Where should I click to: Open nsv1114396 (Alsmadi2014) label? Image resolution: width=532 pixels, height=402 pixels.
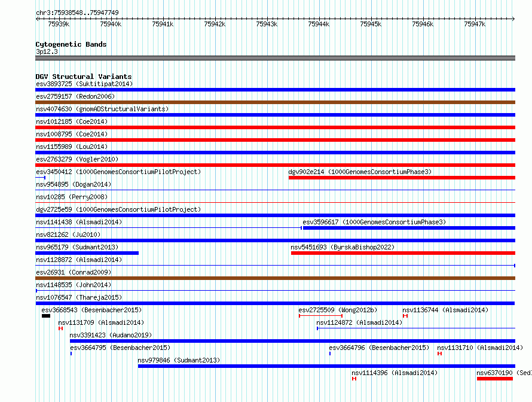click(x=395, y=373)
